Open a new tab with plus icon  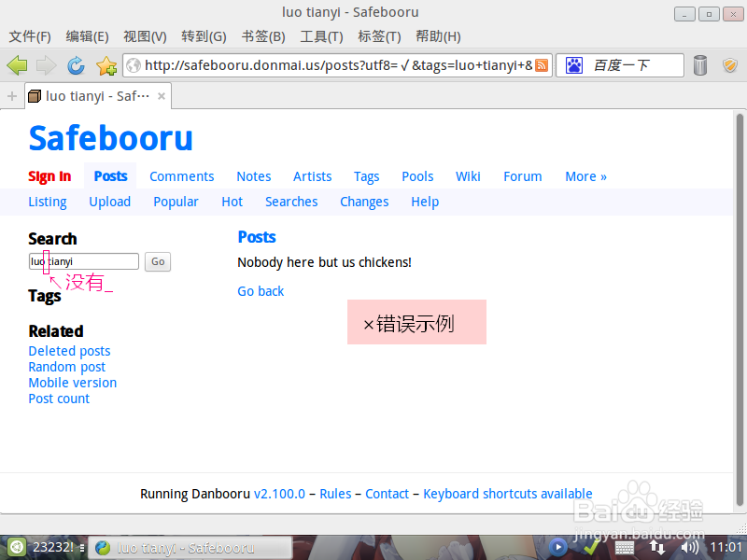pos(12,96)
